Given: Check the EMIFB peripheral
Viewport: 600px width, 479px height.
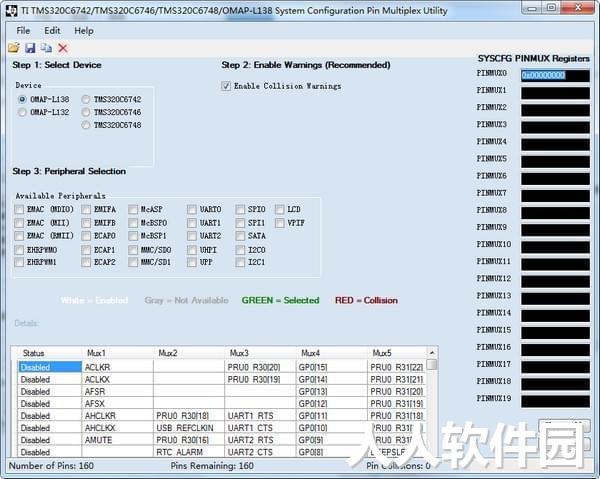Looking at the screenshot, I should [86, 223].
